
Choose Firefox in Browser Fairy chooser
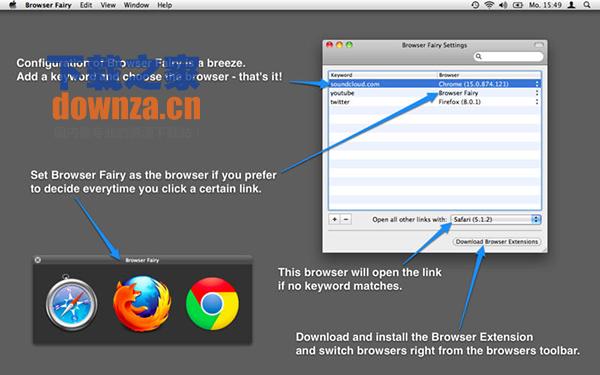[142, 304]
